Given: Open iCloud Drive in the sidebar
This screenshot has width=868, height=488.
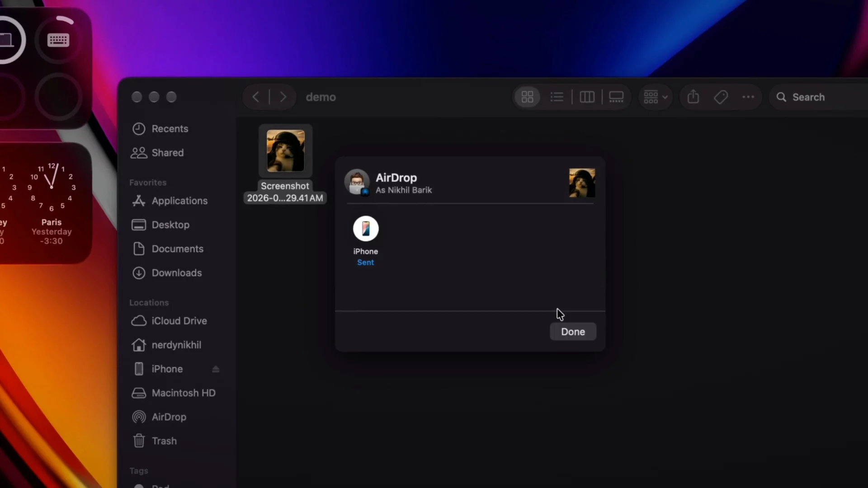Looking at the screenshot, I should (179, 321).
